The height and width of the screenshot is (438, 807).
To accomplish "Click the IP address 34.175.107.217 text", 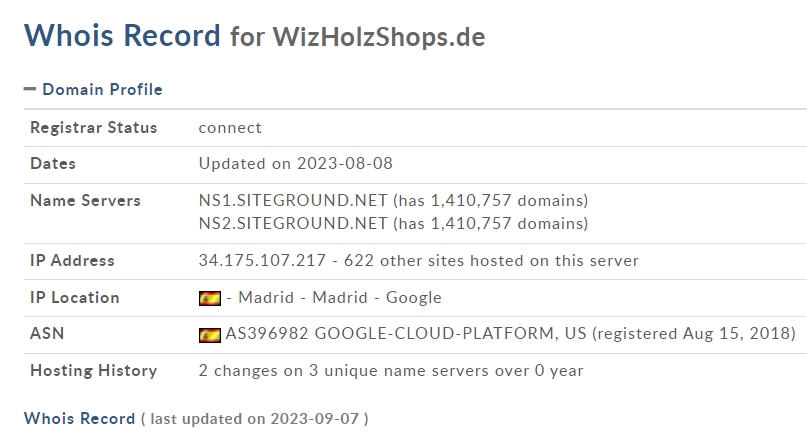I will click(262, 260).
